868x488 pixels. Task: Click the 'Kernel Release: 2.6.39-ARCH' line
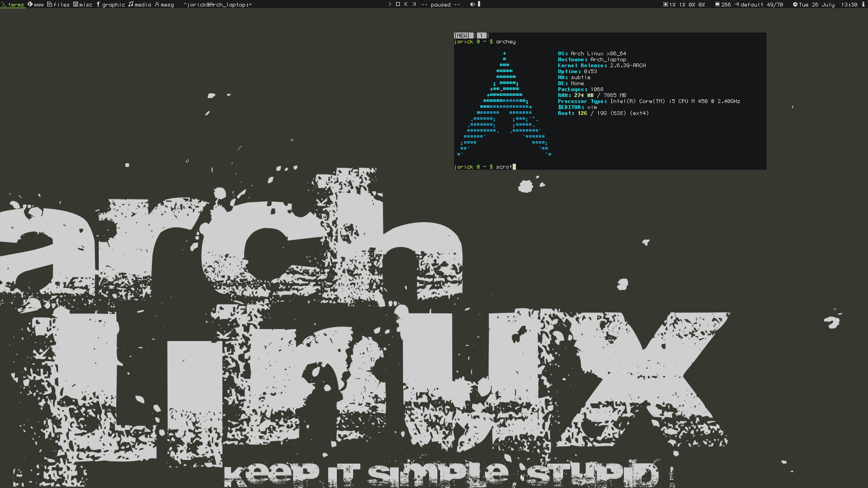[602, 66]
